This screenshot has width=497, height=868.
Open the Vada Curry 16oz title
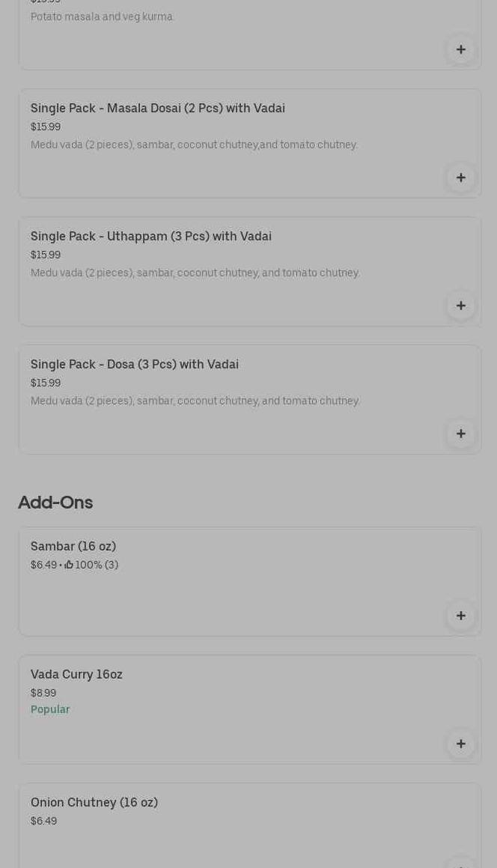click(76, 675)
